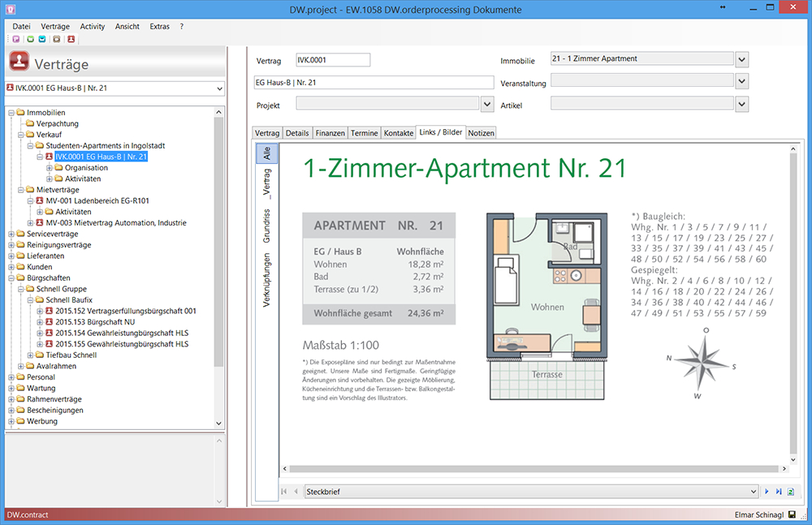Viewport: 812px width, 525px height.
Task: Go to the previous image
Action: [x=296, y=492]
